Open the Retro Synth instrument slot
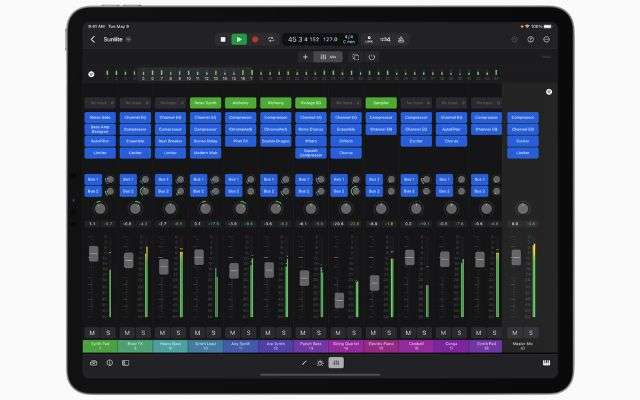 (204, 102)
